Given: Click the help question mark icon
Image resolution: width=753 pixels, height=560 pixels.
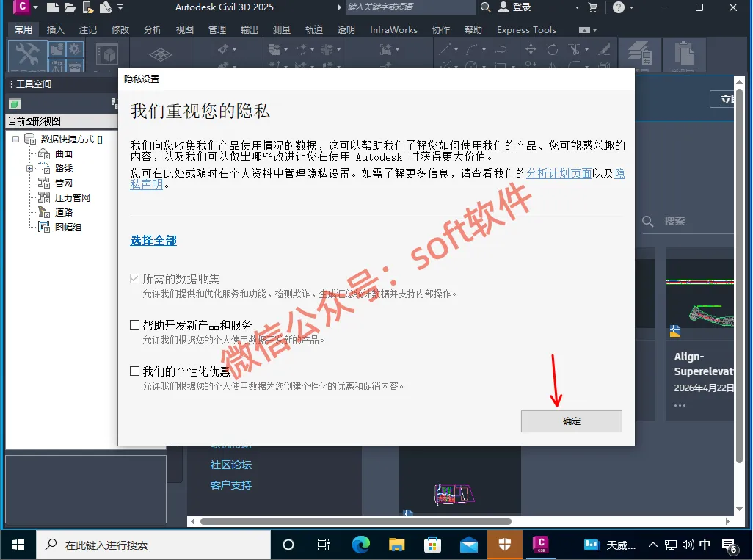Looking at the screenshot, I should (619, 7).
